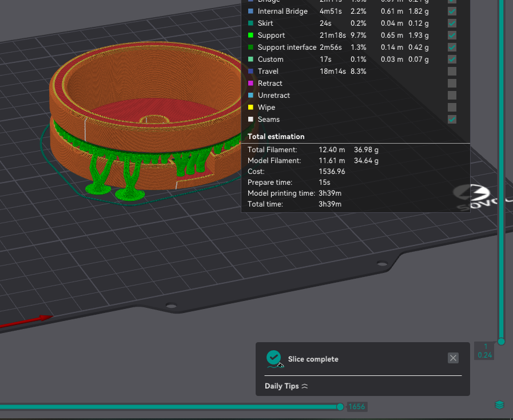Hide Support lines via its checkbox
The image size is (513, 420).
tap(452, 35)
